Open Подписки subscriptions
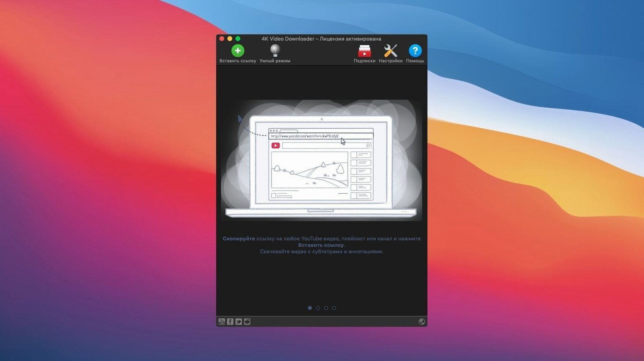This screenshot has width=644, height=361. point(364,51)
